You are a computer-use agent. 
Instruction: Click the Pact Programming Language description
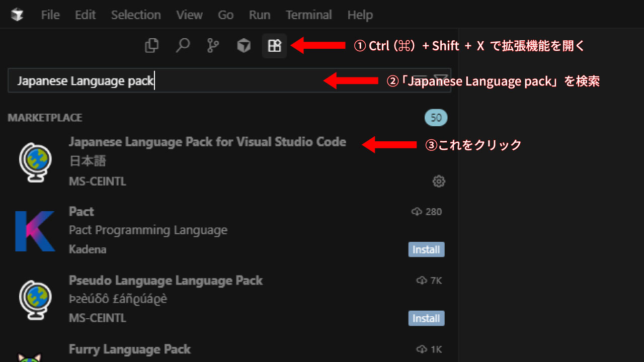(148, 230)
